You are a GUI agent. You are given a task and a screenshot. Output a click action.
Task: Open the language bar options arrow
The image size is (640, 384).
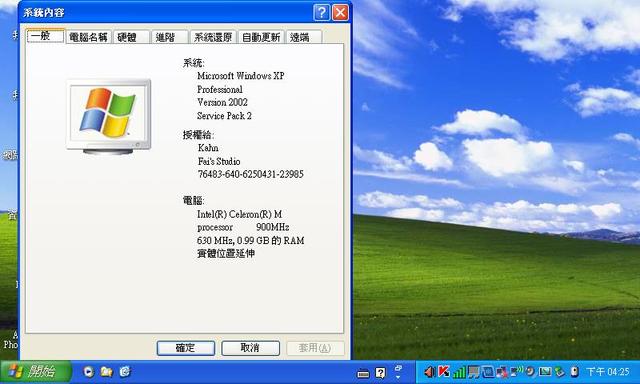pos(398,377)
